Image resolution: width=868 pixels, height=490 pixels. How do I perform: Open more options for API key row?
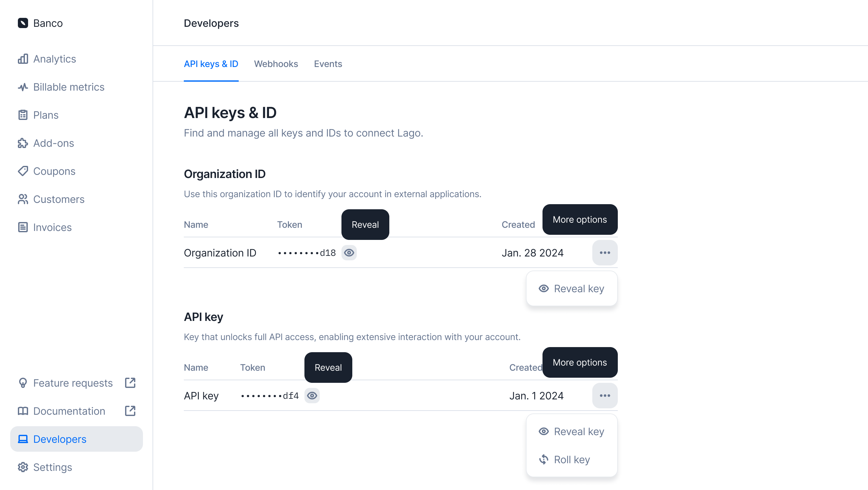(x=605, y=395)
